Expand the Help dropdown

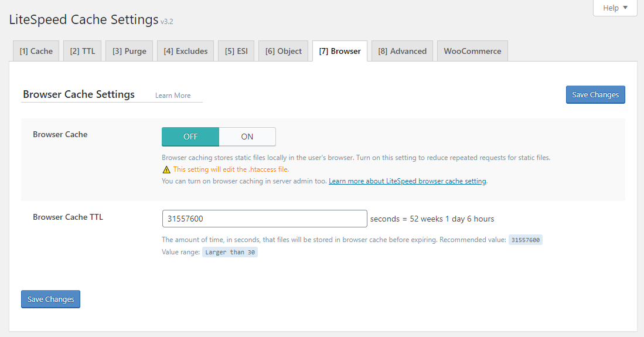615,8
